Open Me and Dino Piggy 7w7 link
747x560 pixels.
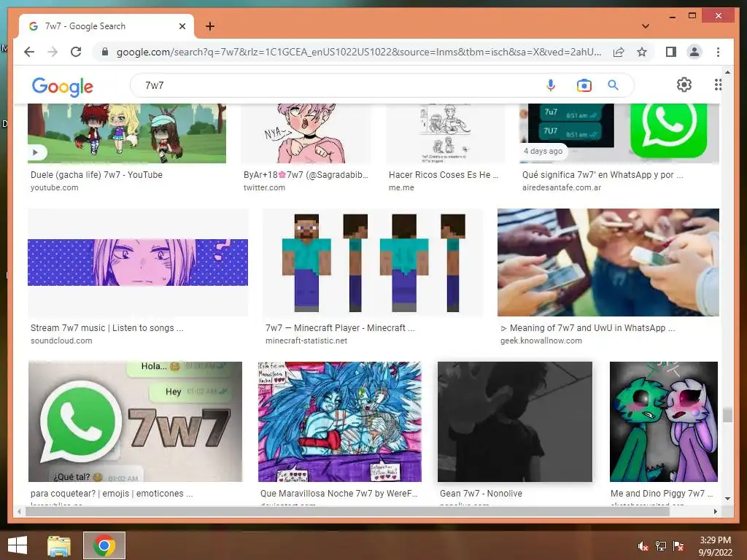(x=662, y=494)
